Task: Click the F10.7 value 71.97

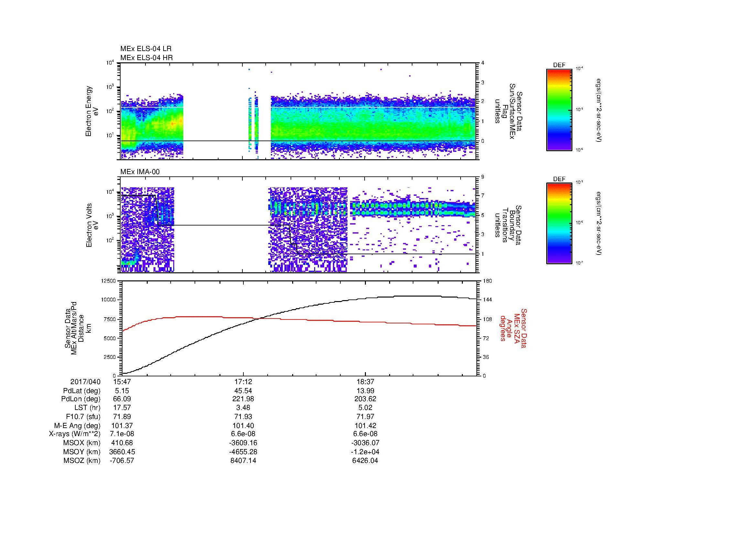Action: [365, 416]
